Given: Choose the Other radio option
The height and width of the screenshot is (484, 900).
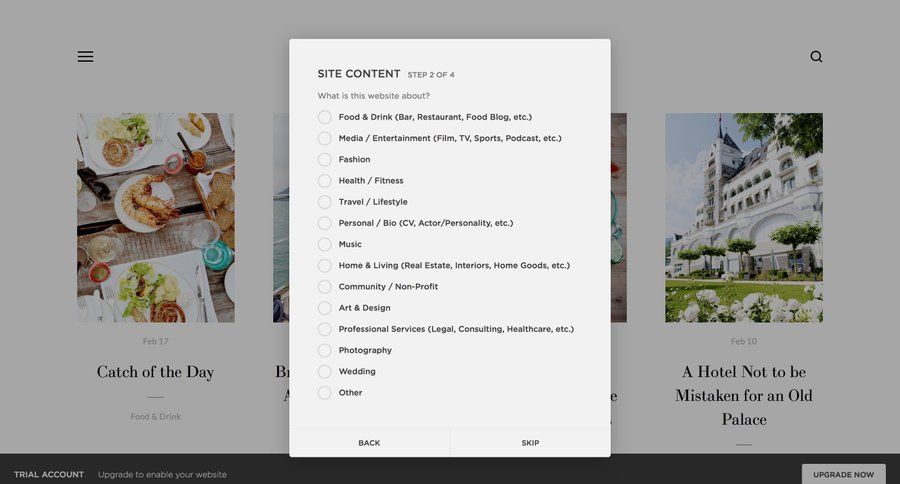Looking at the screenshot, I should pyautogui.click(x=325, y=393).
